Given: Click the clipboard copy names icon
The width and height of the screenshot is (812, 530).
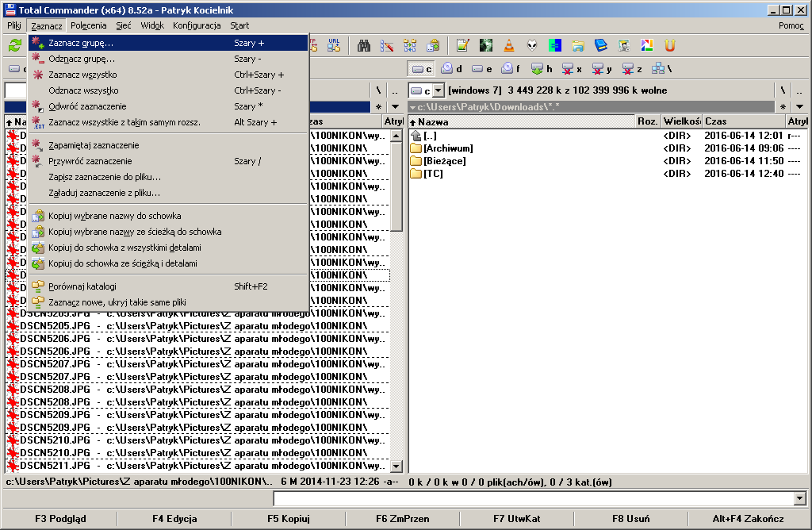Looking at the screenshot, I should [x=432, y=45].
